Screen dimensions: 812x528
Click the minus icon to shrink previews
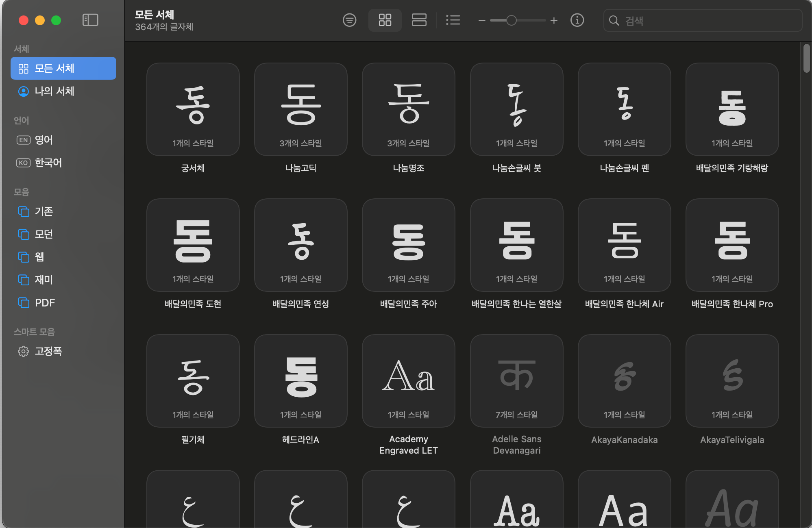point(482,21)
